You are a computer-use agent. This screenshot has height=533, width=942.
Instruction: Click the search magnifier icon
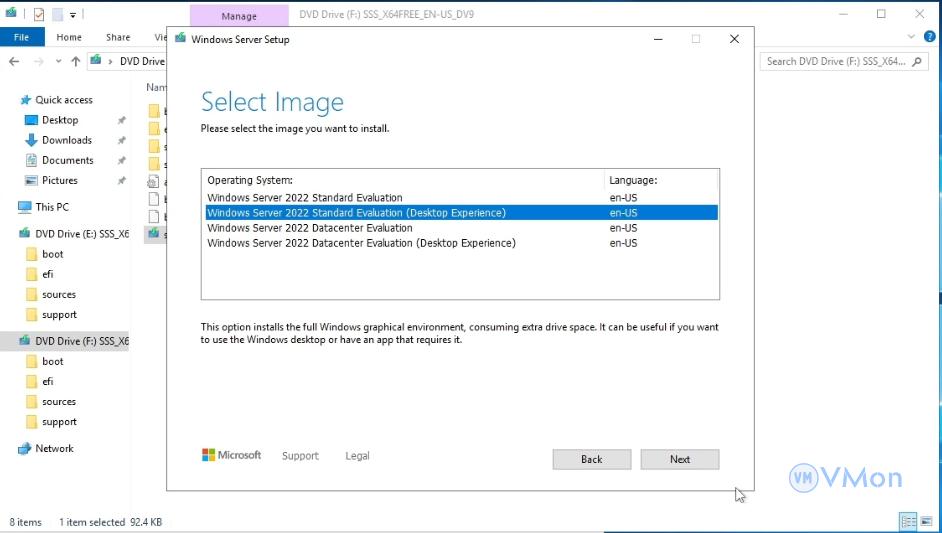(x=917, y=61)
